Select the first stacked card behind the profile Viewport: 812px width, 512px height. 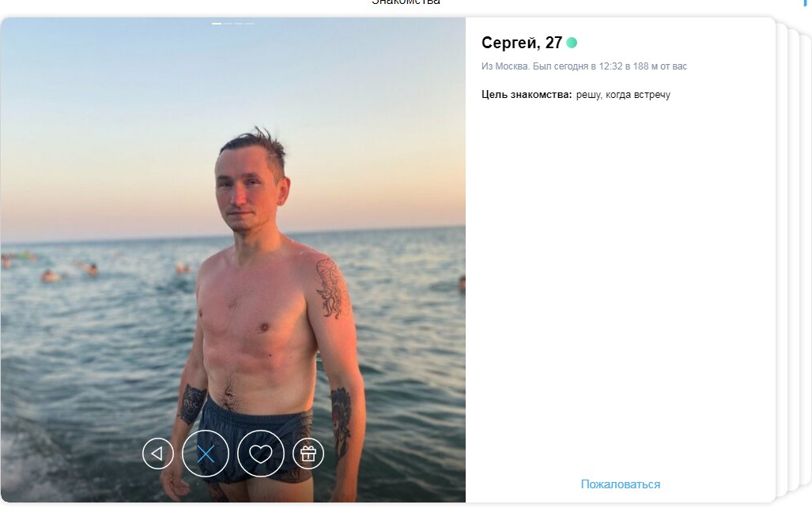(781, 259)
